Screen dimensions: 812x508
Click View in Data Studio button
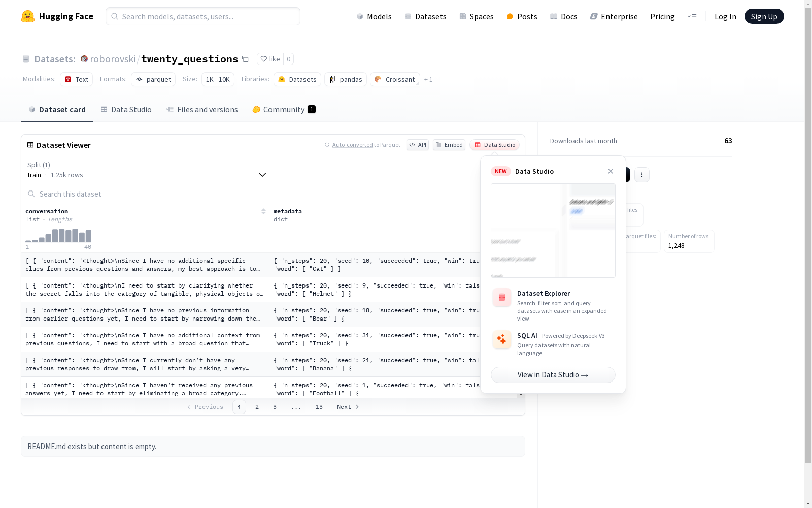(553, 375)
